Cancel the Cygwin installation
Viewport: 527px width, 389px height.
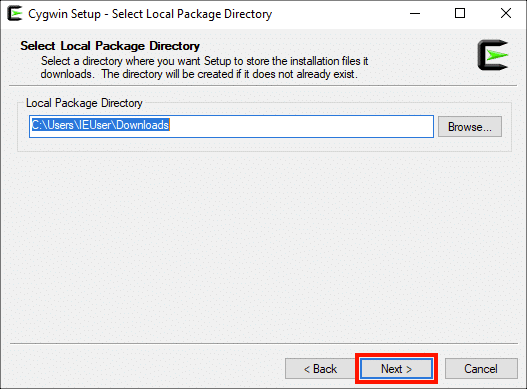(481, 369)
